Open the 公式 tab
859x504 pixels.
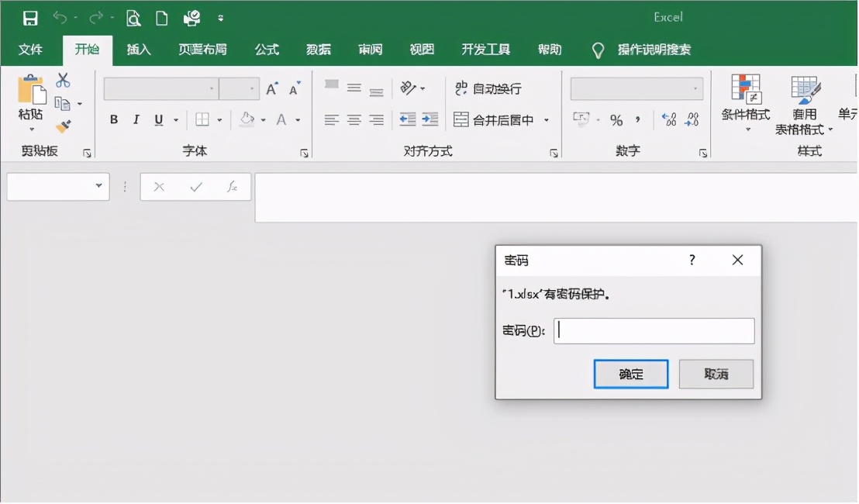[267, 50]
